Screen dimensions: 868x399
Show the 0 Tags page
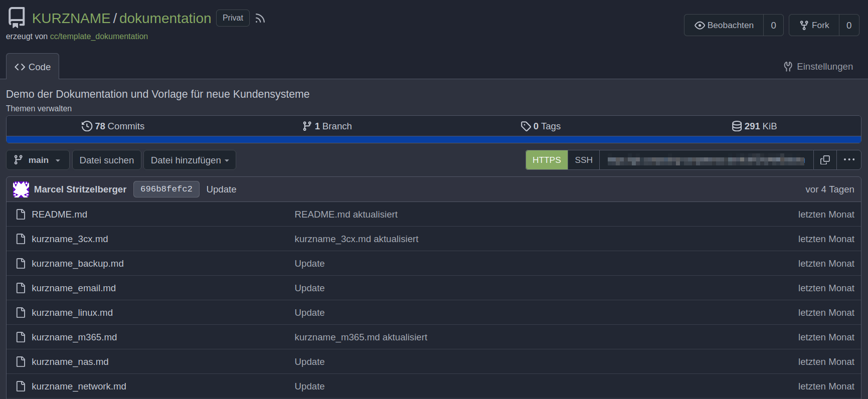[x=541, y=126]
